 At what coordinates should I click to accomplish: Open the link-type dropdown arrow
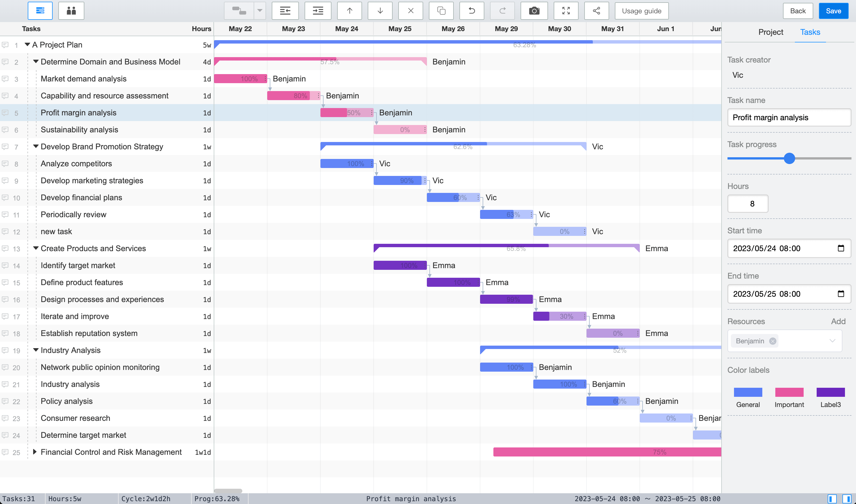[260, 10]
